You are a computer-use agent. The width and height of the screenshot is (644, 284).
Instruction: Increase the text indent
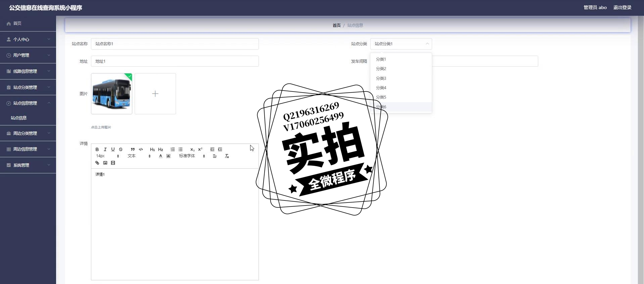point(220,150)
